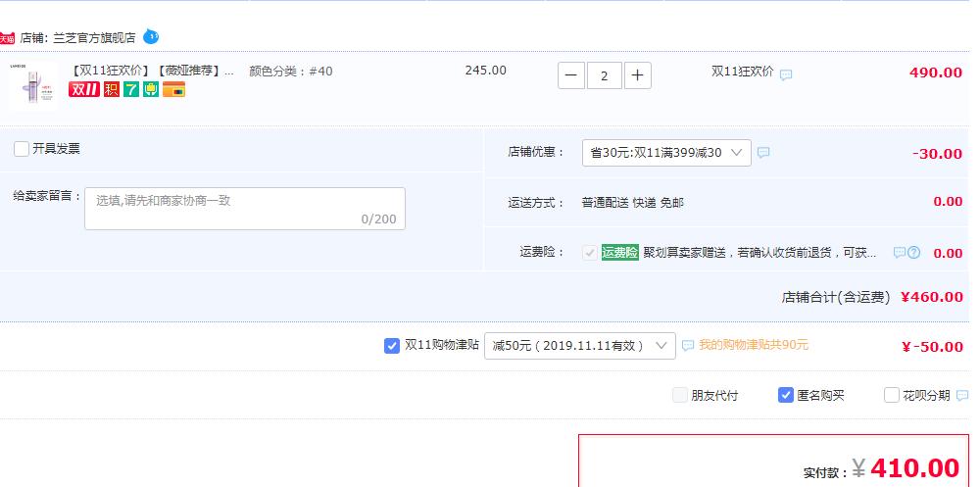
Task: Expand the 减50元 (2019.11.11有效) dropdown
Action: click(580, 346)
